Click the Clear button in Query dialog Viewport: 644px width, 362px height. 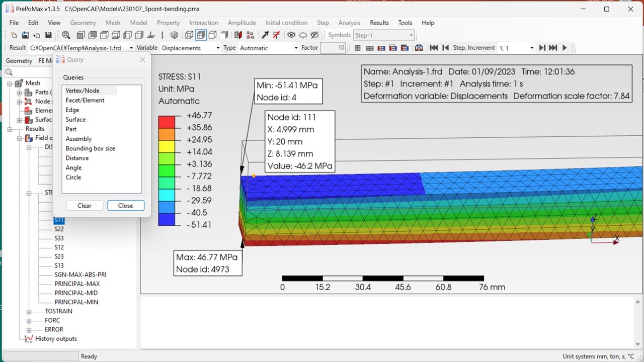85,206
